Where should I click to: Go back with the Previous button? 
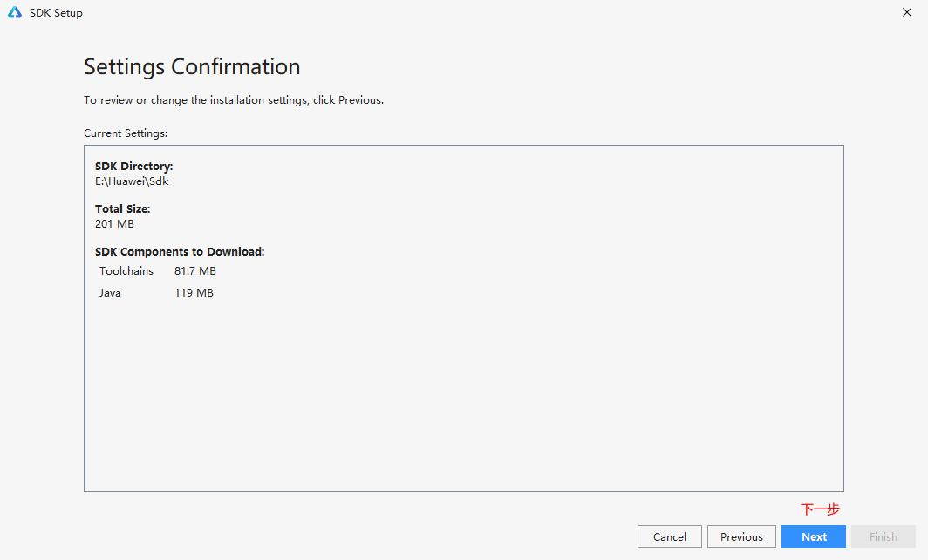click(x=741, y=536)
